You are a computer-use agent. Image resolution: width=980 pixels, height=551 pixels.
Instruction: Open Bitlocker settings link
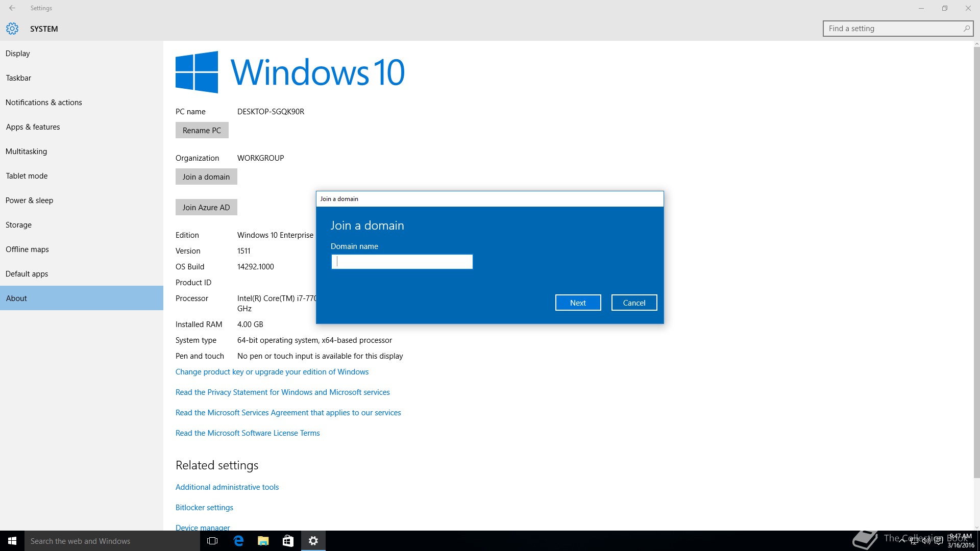click(204, 508)
